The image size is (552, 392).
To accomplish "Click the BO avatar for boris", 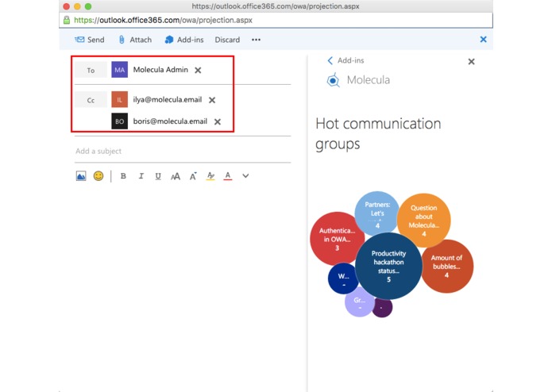I will point(120,121).
